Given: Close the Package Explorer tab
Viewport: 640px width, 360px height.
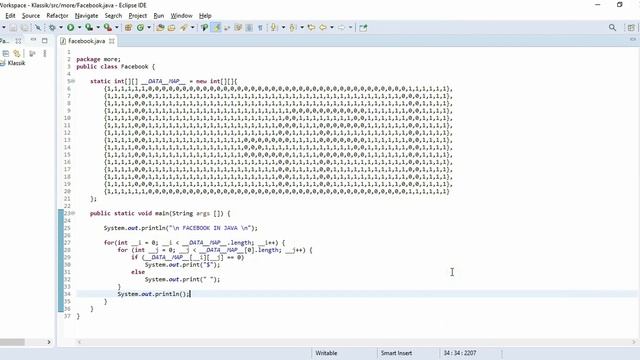Looking at the screenshot, I should pyautogui.click(x=18, y=41).
